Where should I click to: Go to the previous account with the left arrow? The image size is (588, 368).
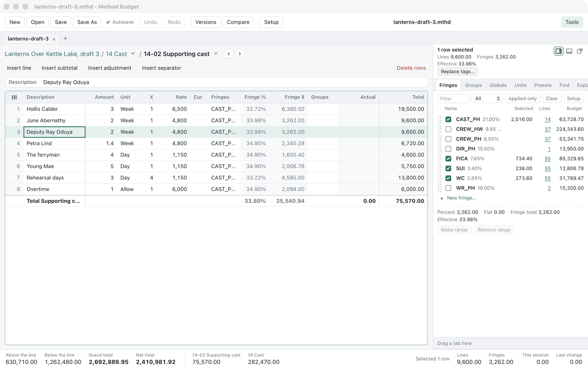coord(229,54)
